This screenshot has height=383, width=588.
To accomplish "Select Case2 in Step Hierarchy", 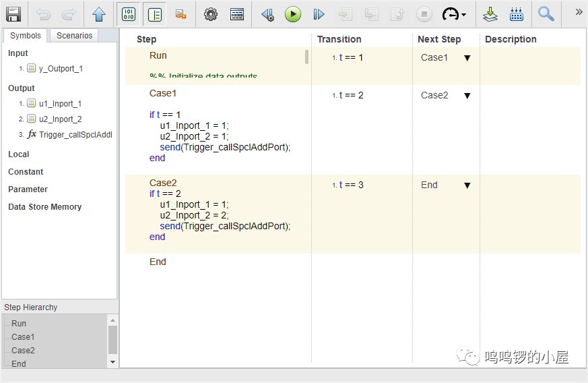I will tap(23, 351).
